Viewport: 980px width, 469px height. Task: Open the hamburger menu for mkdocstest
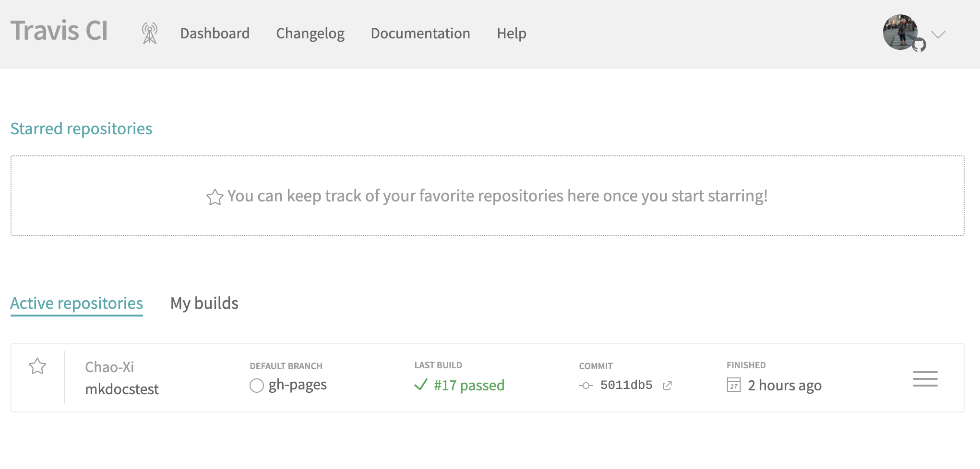[925, 379]
